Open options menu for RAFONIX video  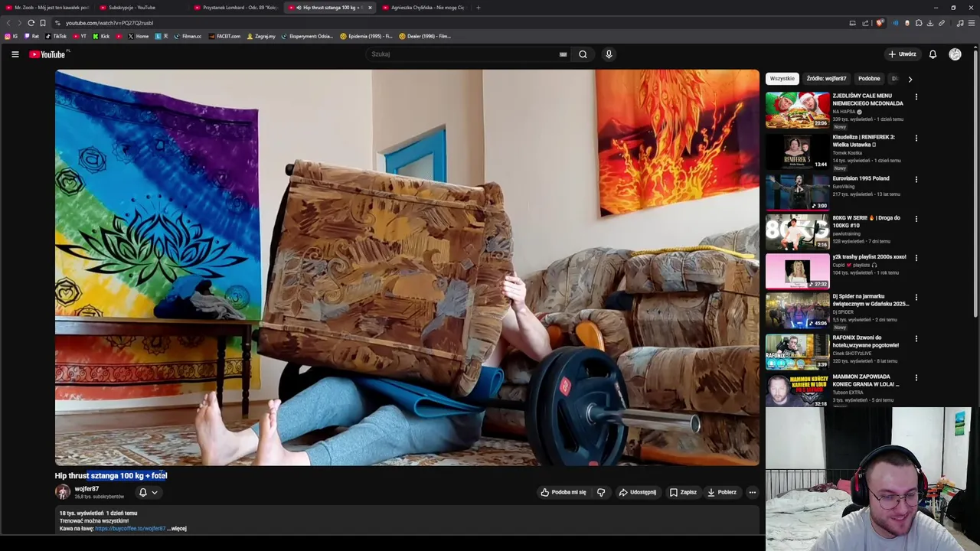click(x=916, y=339)
